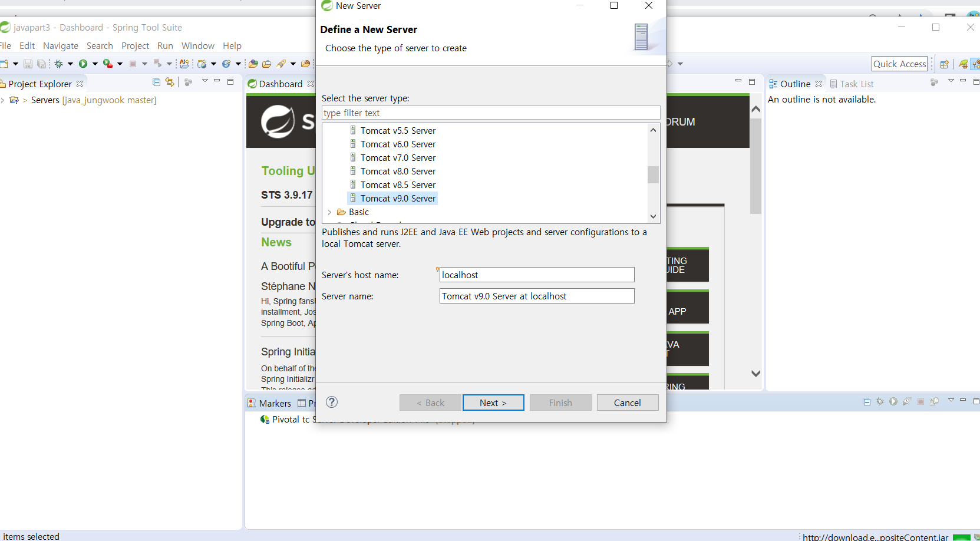This screenshot has height=541, width=980.
Task: Click Open Perspective icon beside Quick Access
Action: [x=944, y=64]
